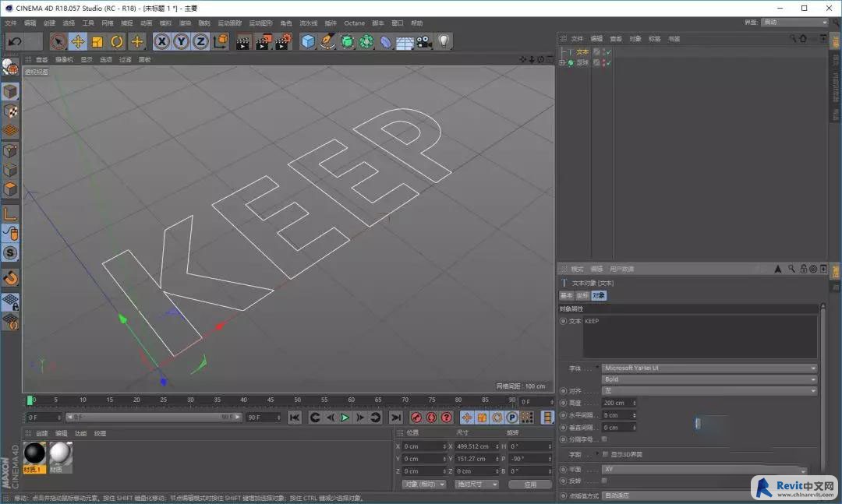Open the Microsoft YaHei UI font dropdown
The height and width of the screenshot is (504, 842).
(709, 368)
